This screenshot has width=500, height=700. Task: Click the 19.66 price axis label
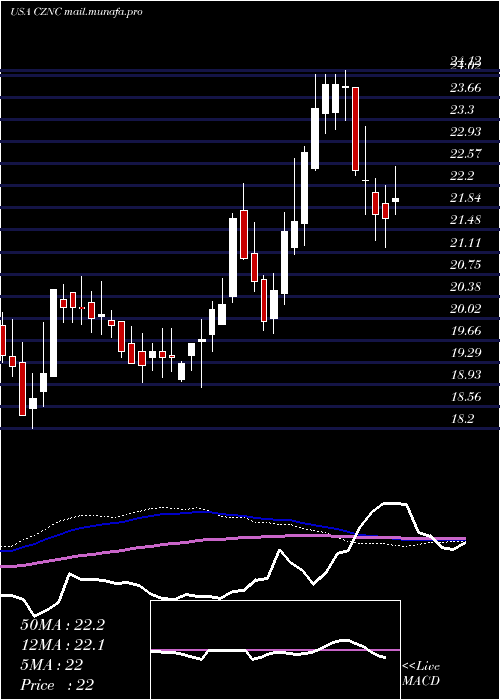pos(466,330)
